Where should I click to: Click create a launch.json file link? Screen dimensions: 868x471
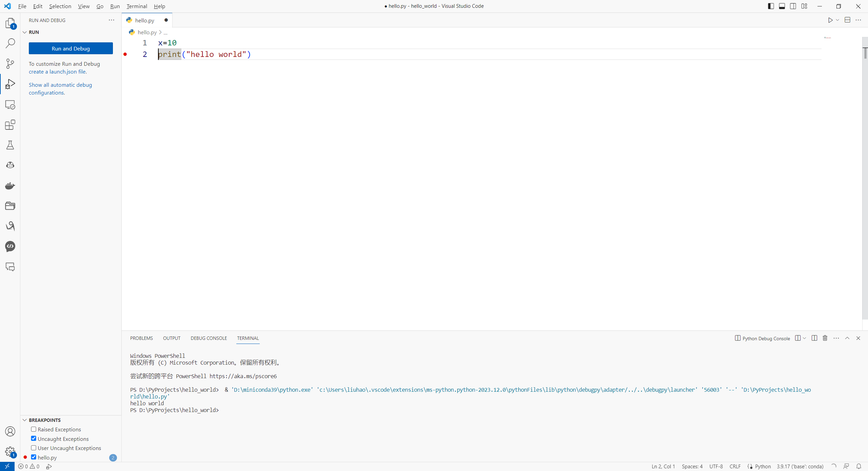[58, 72]
